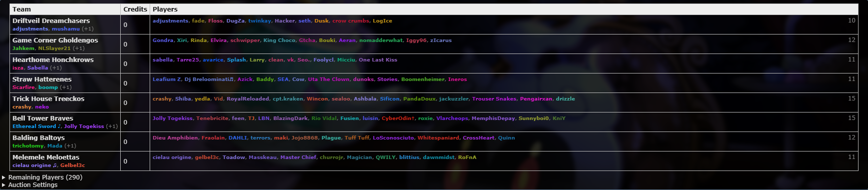Open player Dieu Amphibien in Balding Baltoys
The width and height of the screenshot is (868, 190).
tap(175, 138)
